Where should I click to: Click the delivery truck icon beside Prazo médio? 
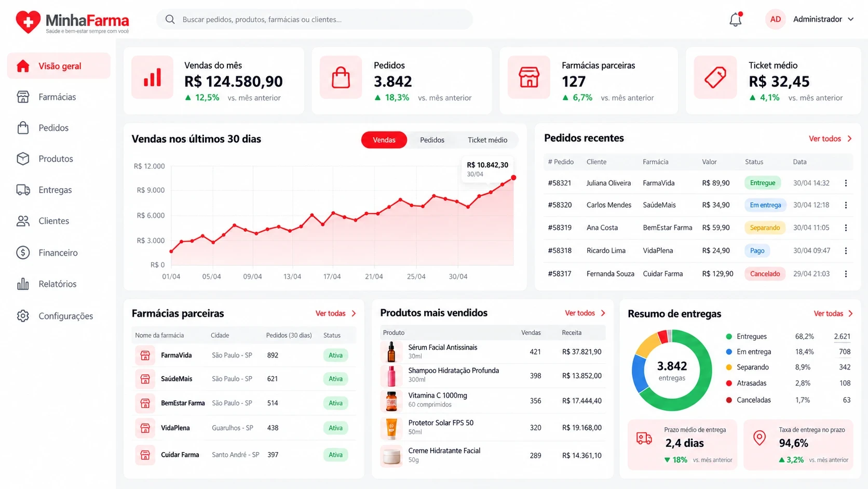pos(644,439)
